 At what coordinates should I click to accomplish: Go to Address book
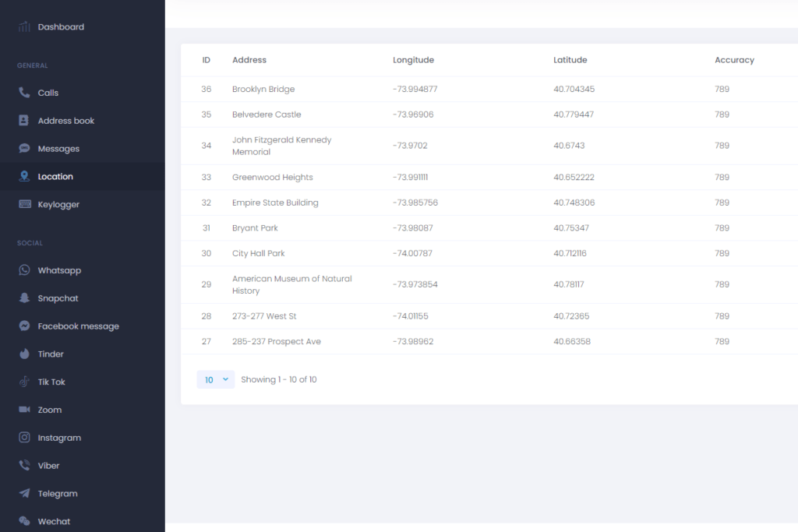65,121
